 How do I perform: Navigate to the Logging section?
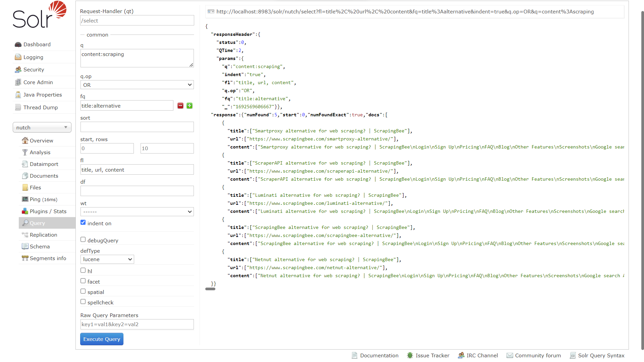[x=33, y=57]
